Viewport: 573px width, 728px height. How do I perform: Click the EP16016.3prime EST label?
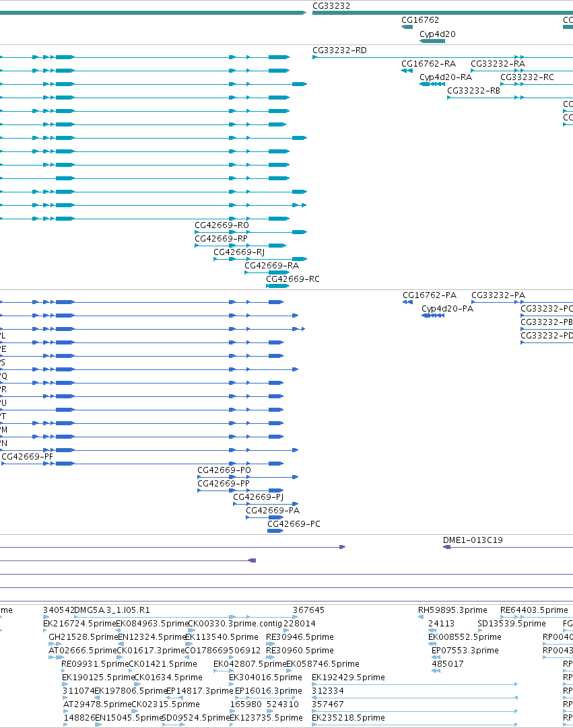tap(268, 691)
